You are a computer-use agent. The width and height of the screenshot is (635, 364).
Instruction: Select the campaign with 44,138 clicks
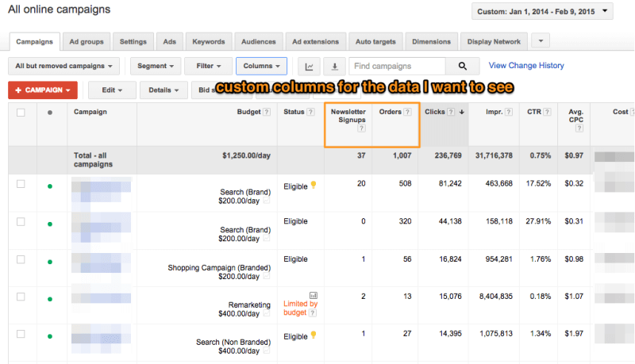(21, 221)
